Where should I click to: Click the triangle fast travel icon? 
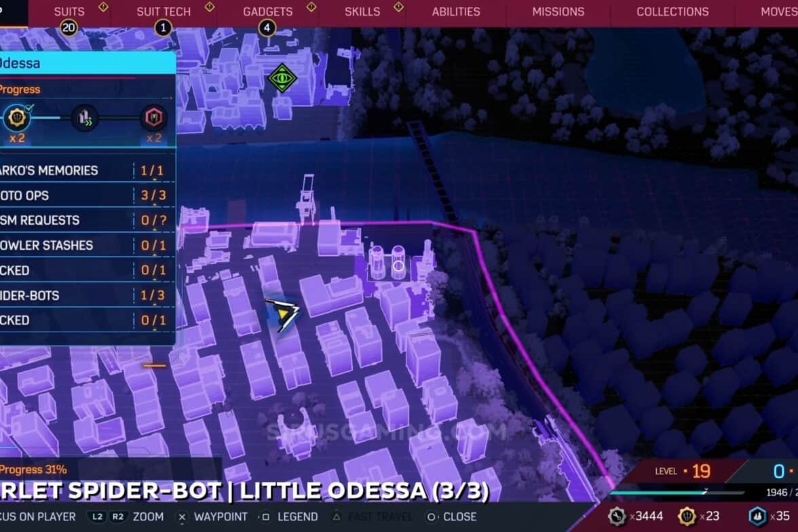coord(337,516)
